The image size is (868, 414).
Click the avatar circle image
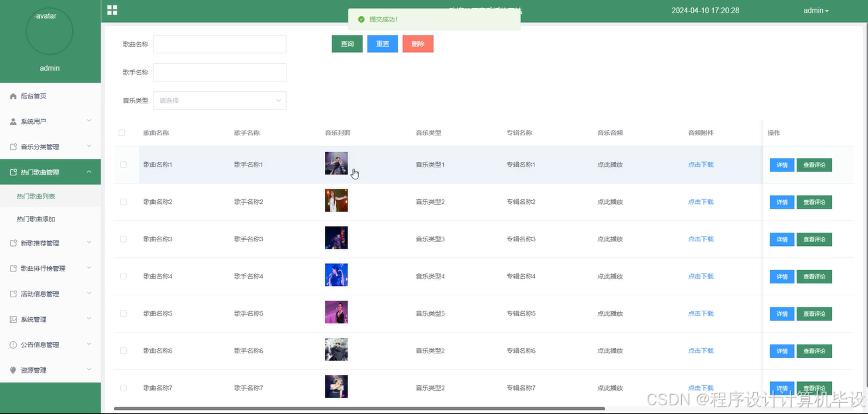(x=49, y=31)
